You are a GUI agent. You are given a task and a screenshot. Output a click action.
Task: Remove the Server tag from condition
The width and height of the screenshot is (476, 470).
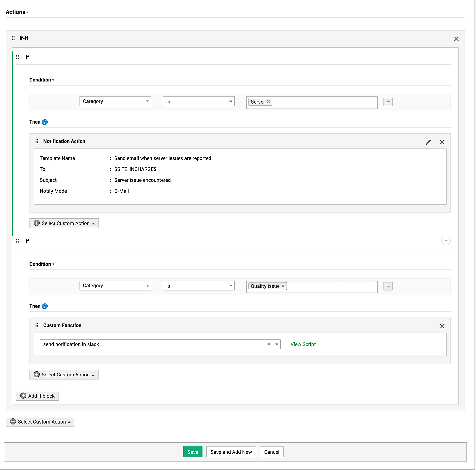[x=268, y=101]
